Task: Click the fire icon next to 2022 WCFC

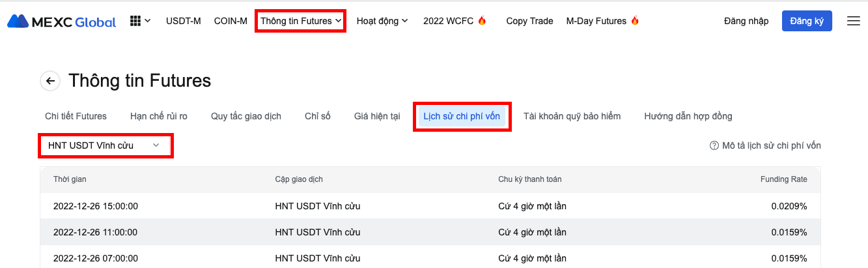Action: pyautogui.click(x=482, y=21)
